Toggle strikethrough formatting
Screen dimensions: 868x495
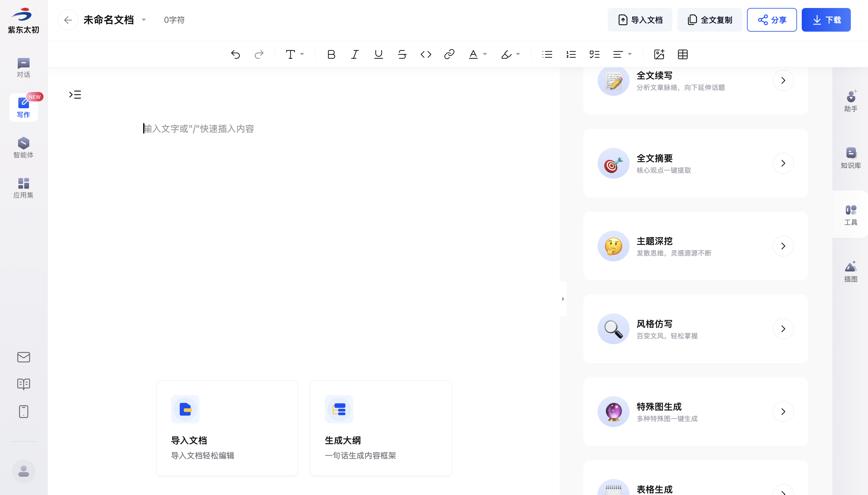click(402, 54)
